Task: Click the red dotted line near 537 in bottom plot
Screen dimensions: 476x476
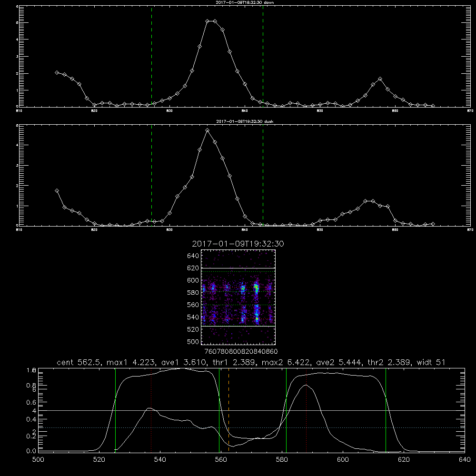Action: pos(151,410)
